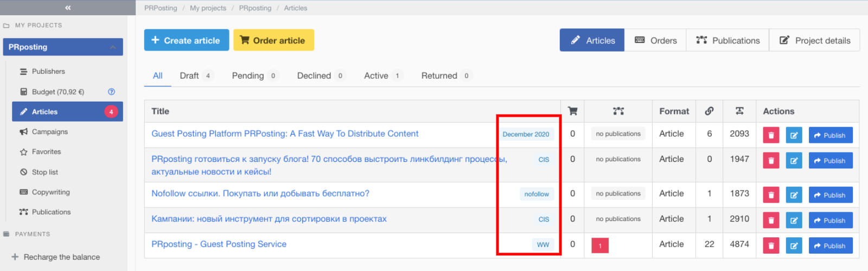Delete the Кампании article
The image size is (868, 271).
[x=771, y=220]
